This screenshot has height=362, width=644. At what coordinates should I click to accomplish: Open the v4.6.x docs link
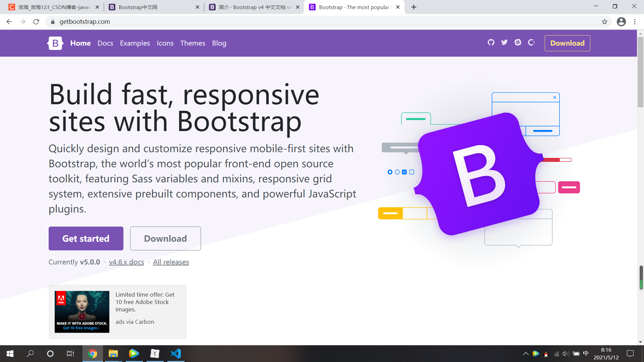(x=126, y=262)
